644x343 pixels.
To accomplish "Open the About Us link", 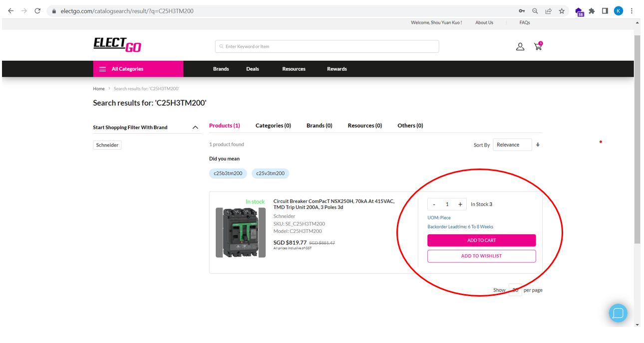I will [x=484, y=22].
